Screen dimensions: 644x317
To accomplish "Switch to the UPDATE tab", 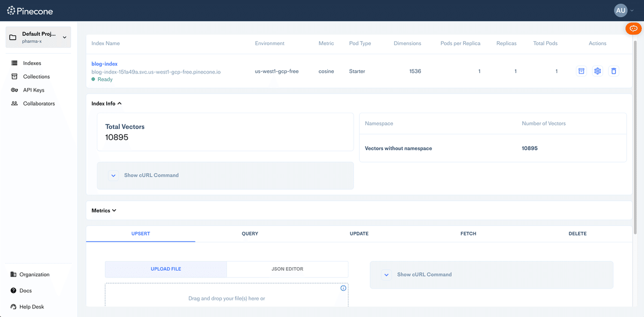I will point(359,234).
